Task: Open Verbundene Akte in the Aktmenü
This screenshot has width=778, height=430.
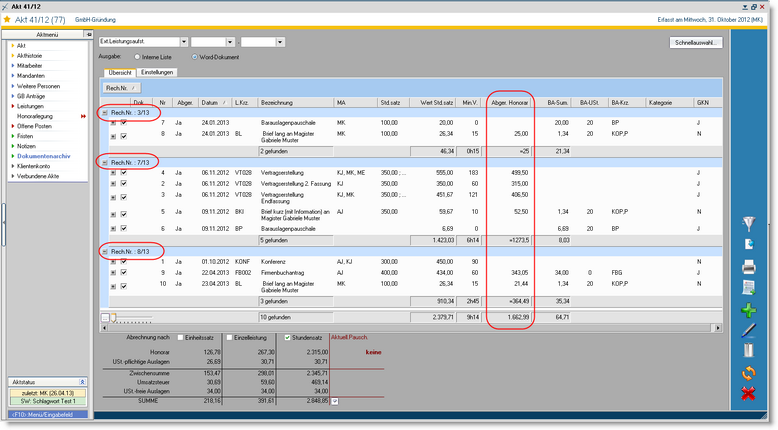Action: pos(38,176)
